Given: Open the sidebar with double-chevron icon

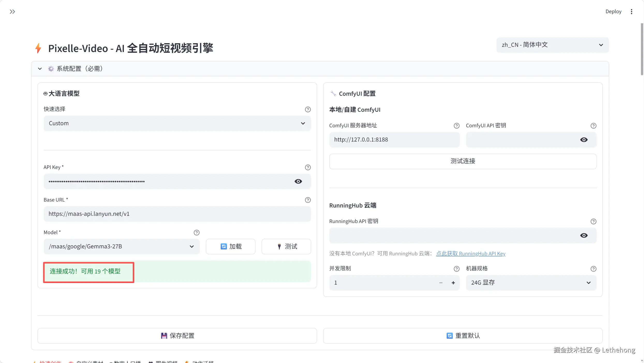Looking at the screenshot, I should click(12, 12).
